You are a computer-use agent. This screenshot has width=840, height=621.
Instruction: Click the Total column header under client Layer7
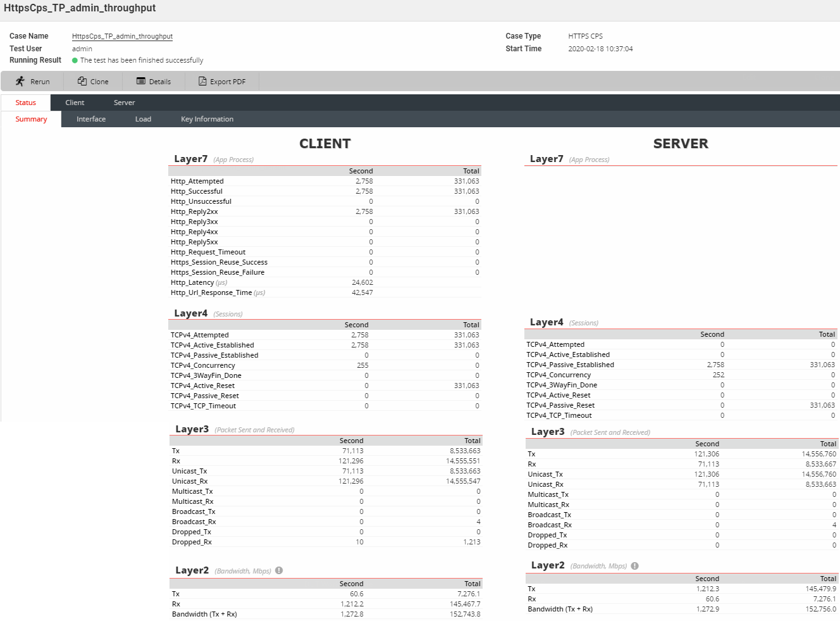(471, 170)
